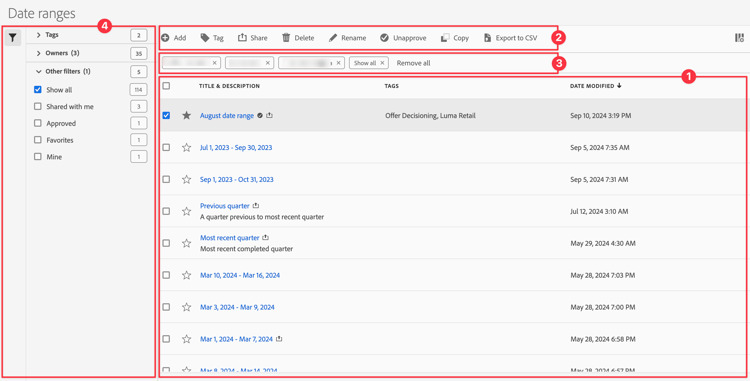Collapse the Other filters section
750x381 pixels.
pyautogui.click(x=39, y=72)
